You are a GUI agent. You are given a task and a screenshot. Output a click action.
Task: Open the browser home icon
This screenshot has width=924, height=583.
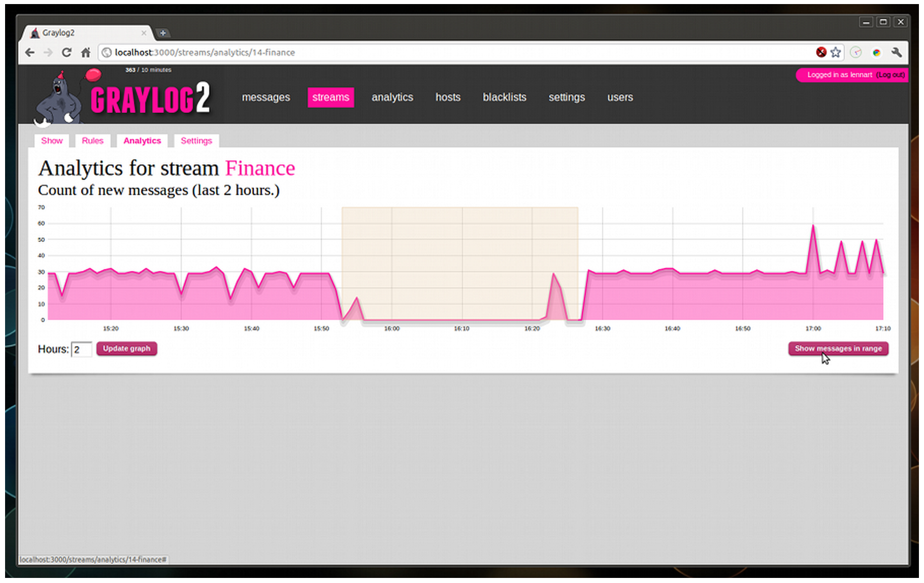pos(86,52)
